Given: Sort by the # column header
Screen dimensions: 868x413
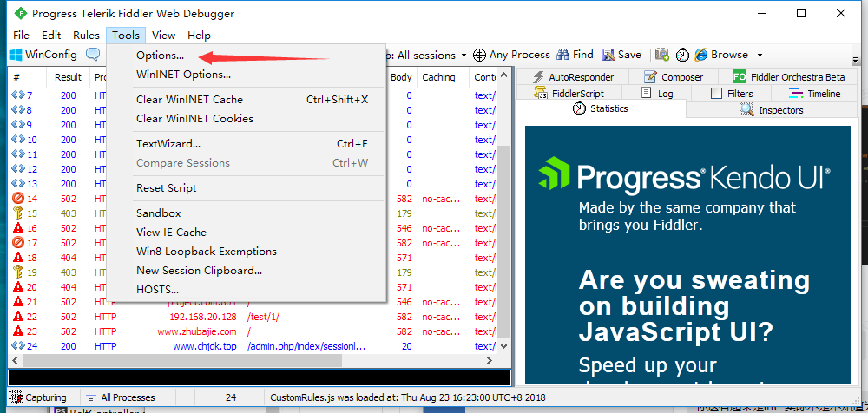Looking at the screenshot, I should 27,77.
